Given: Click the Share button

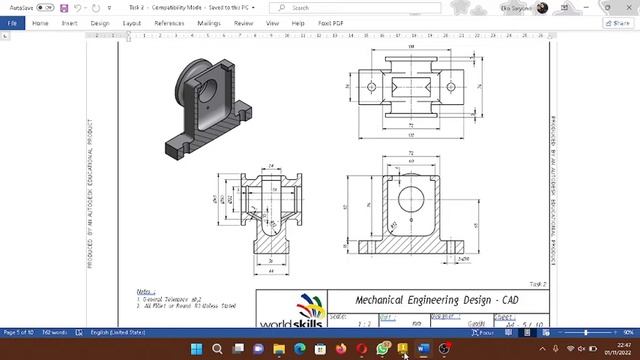Looking at the screenshot, I should 618,23.
